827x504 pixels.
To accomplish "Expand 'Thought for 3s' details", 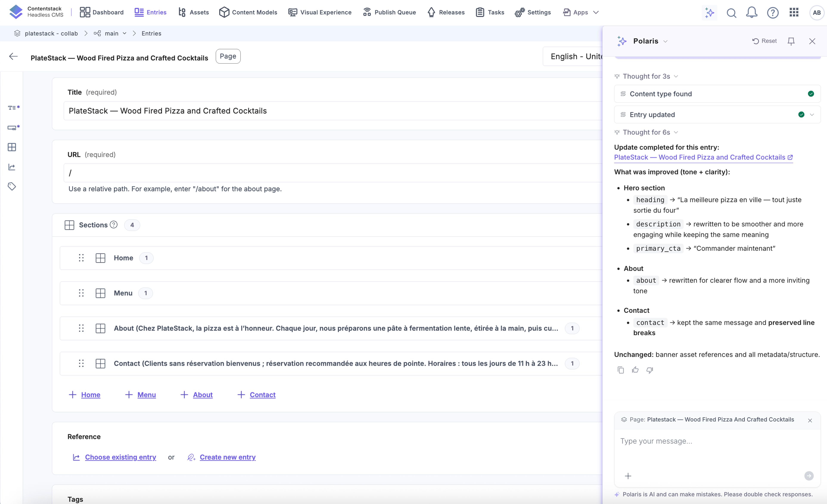I will (x=646, y=76).
